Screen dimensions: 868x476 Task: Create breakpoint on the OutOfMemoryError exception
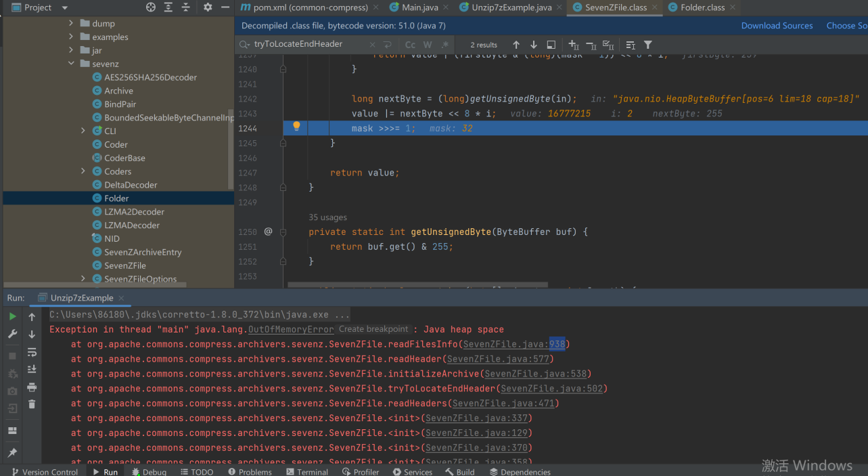point(373,329)
